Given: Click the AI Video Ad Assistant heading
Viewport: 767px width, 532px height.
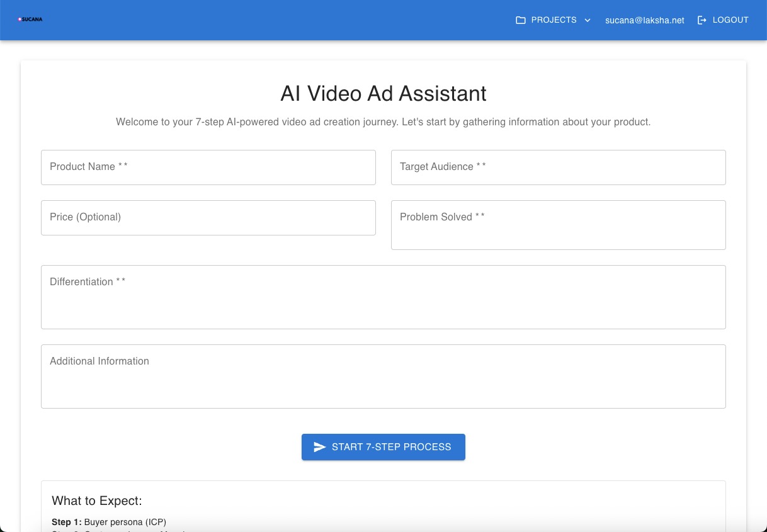Looking at the screenshot, I should coord(383,93).
